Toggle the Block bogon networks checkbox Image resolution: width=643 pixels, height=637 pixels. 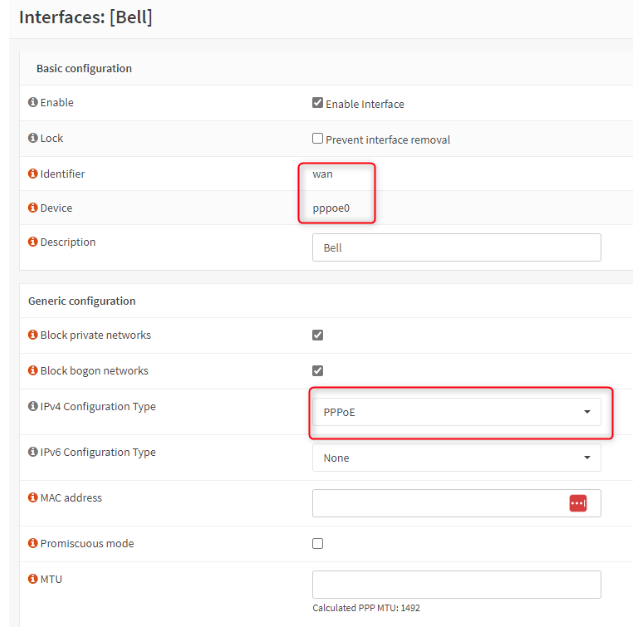[x=317, y=371]
